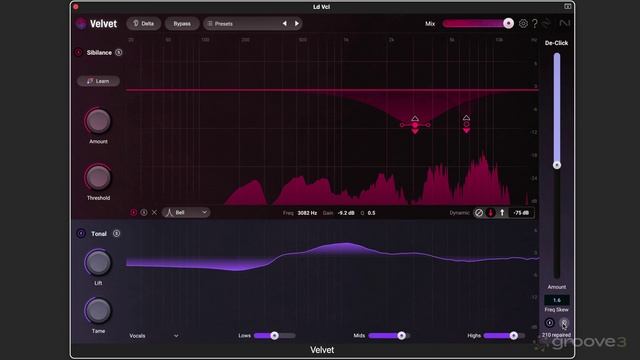Screen dimensions: 640x360
Task: Click the Highs slider handle
Action: (514, 336)
